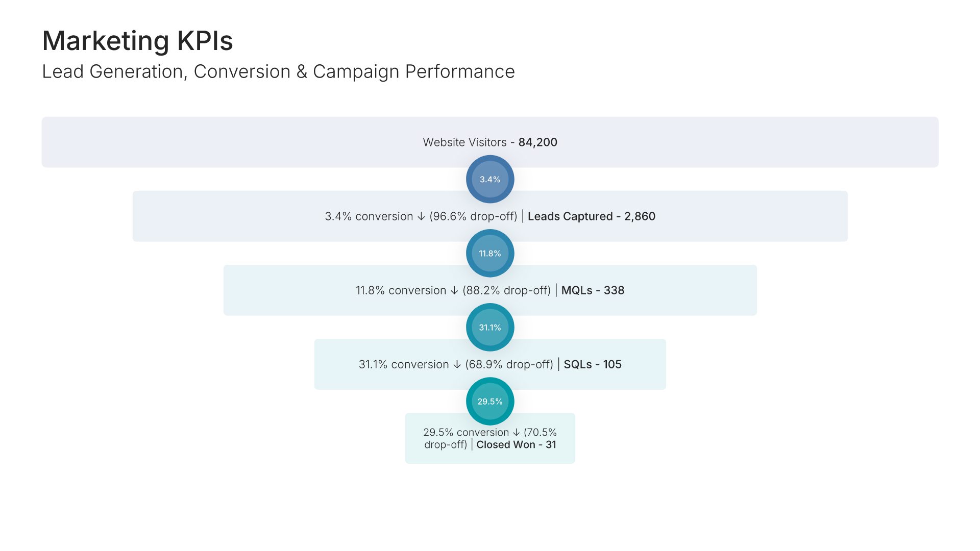Select the Leads Captured - 2,860 text
Image resolution: width=980 pixels, height=551 pixels.
point(591,216)
